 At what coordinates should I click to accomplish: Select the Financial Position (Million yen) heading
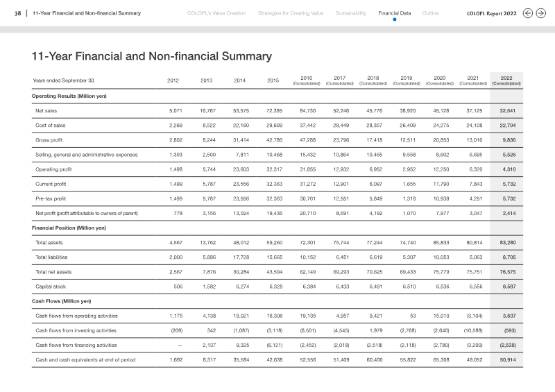coord(69,228)
